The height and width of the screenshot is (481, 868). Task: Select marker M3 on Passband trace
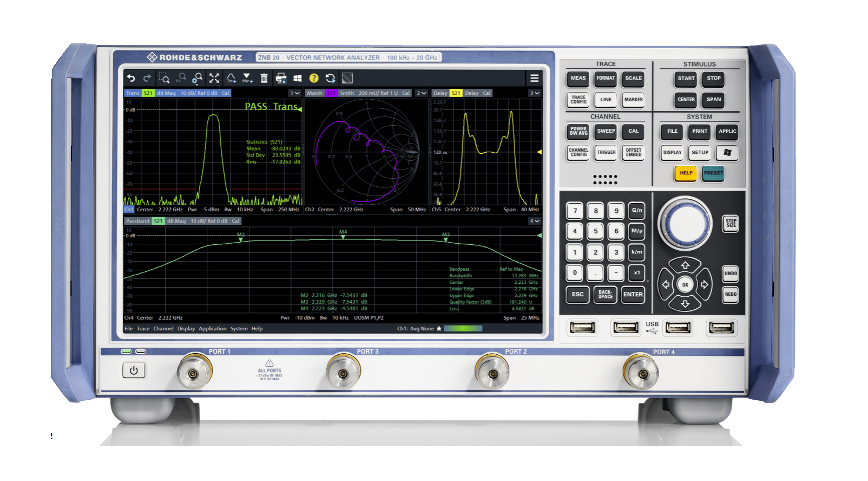[446, 237]
